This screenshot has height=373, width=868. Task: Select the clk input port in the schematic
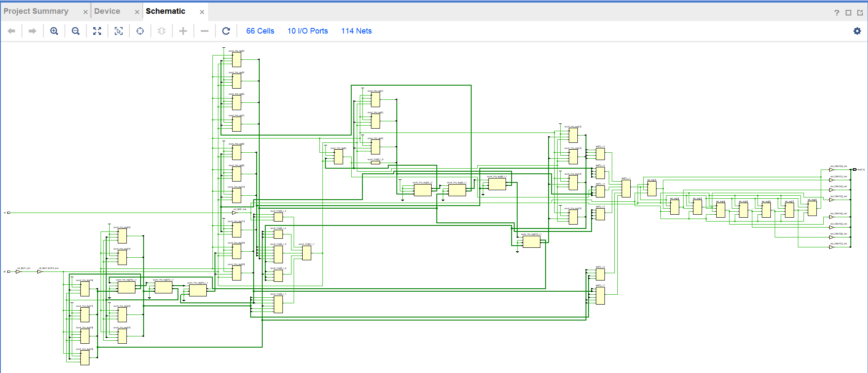click(x=8, y=271)
